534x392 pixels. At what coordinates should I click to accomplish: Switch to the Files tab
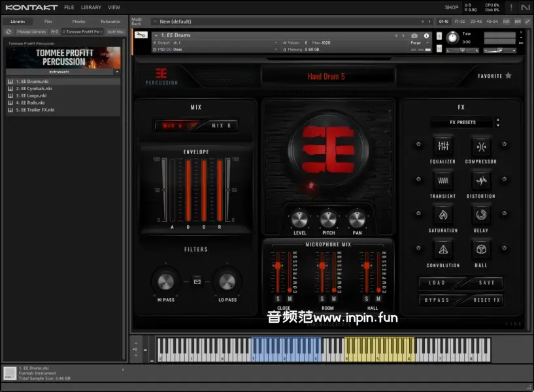(x=48, y=22)
